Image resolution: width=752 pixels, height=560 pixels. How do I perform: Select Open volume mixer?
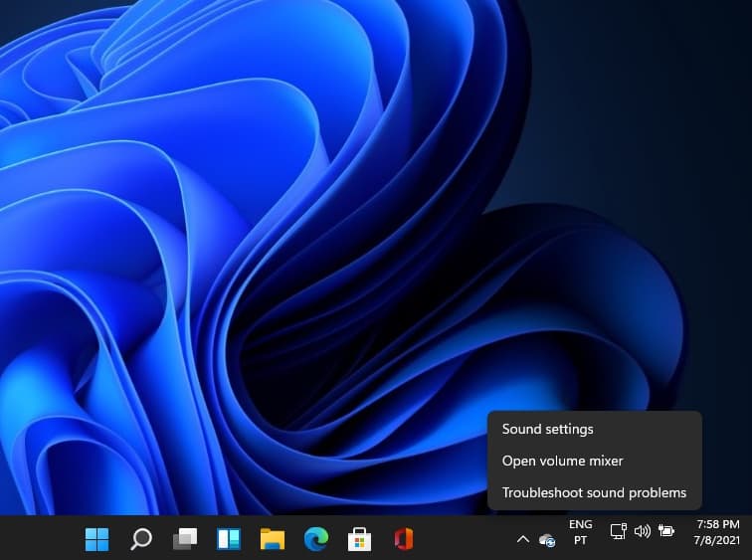(x=562, y=462)
